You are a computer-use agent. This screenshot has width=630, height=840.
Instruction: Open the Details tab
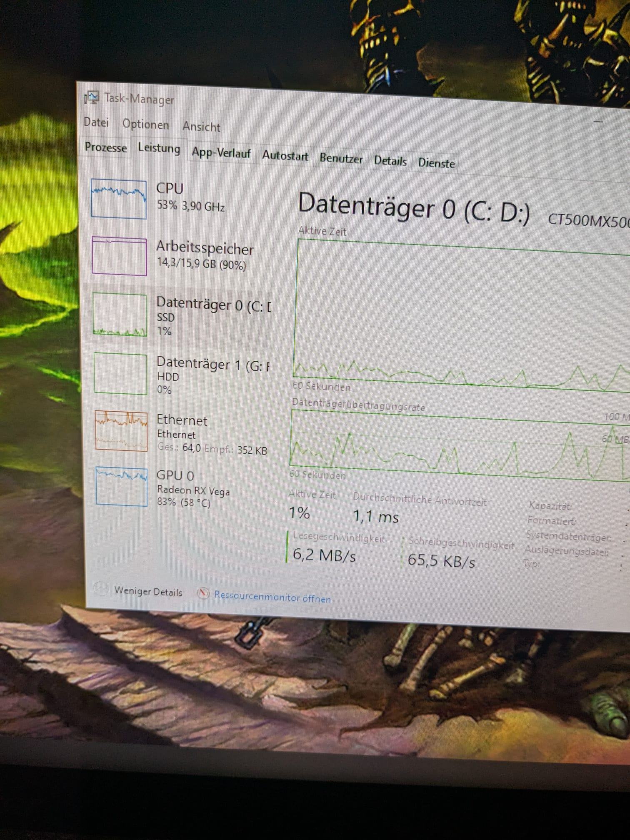pos(390,160)
